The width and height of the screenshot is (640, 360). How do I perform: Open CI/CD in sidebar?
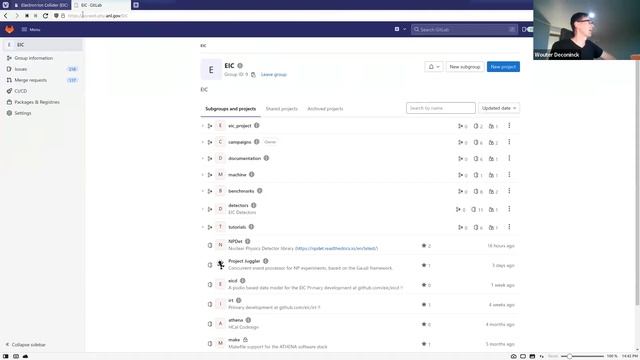pos(20,91)
